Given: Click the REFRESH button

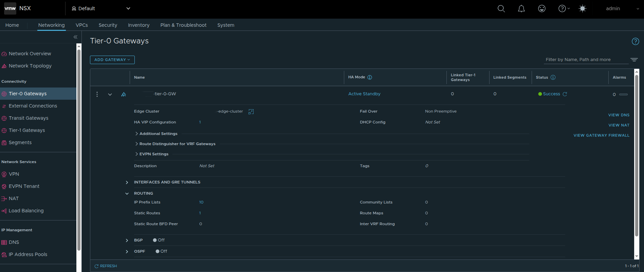Looking at the screenshot, I should (x=106, y=266).
